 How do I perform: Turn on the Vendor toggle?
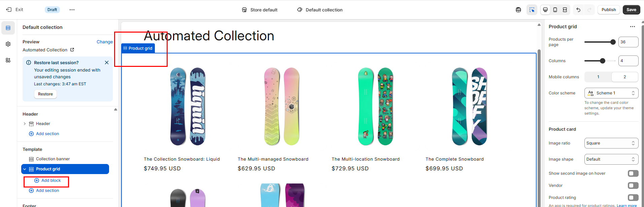[633, 185]
